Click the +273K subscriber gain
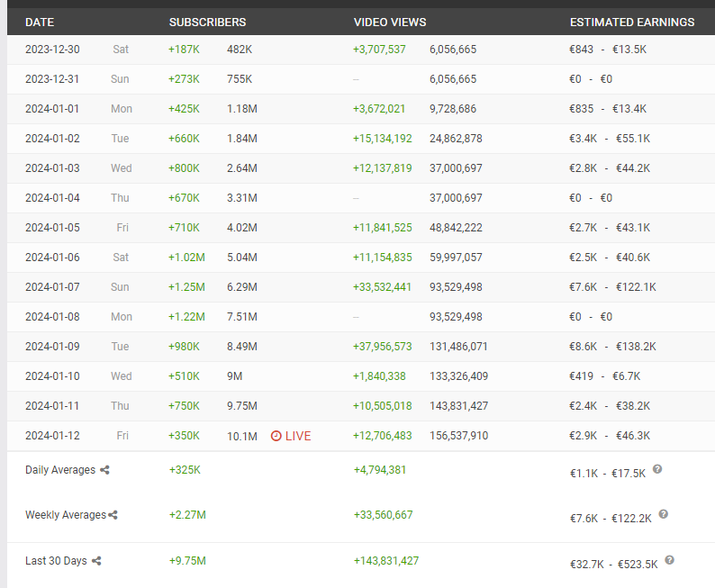This screenshot has height=588, width=715. (x=184, y=79)
